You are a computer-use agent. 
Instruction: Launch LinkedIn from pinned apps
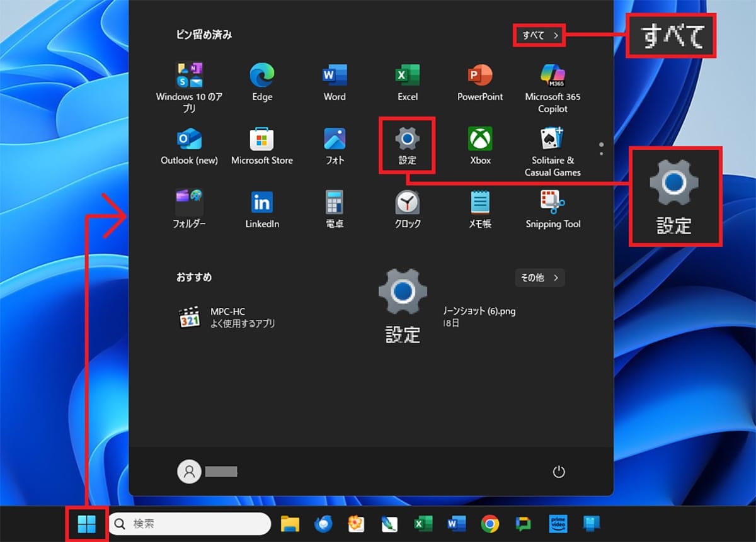[262, 210]
